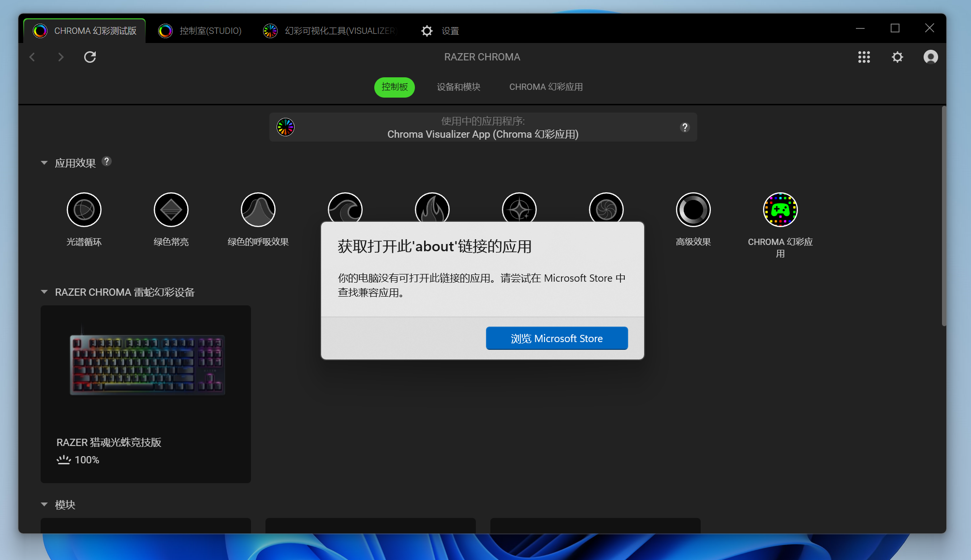This screenshot has width=971, height=560.
Task: Click the RAZER 猎魂光蛛竞技版 device name
Action: [x=109, y=442]
